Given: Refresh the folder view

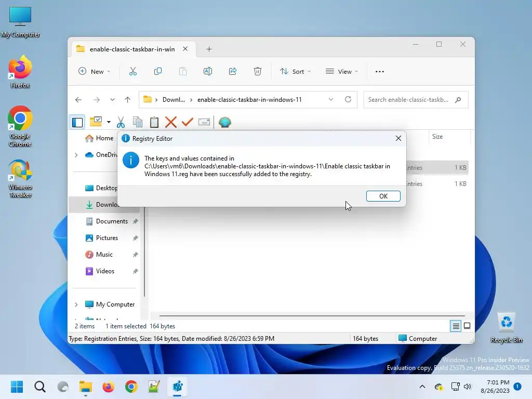Looking at the screenshot, I should coord(348,99).
